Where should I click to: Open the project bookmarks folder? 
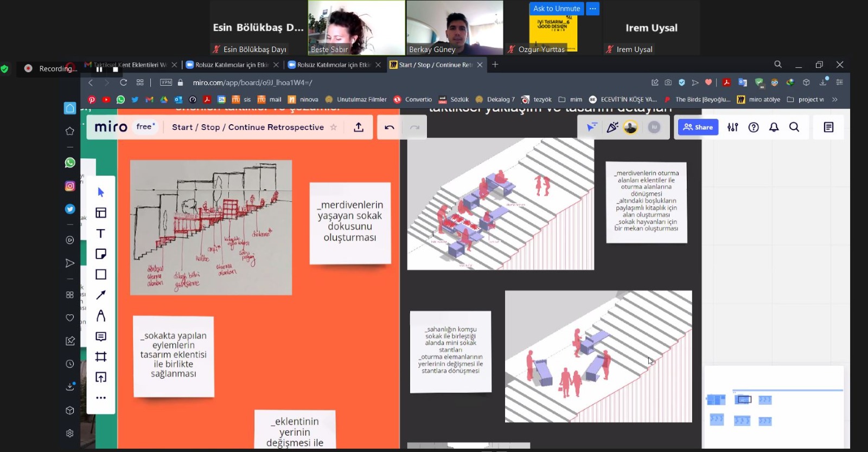coord(805,100)
